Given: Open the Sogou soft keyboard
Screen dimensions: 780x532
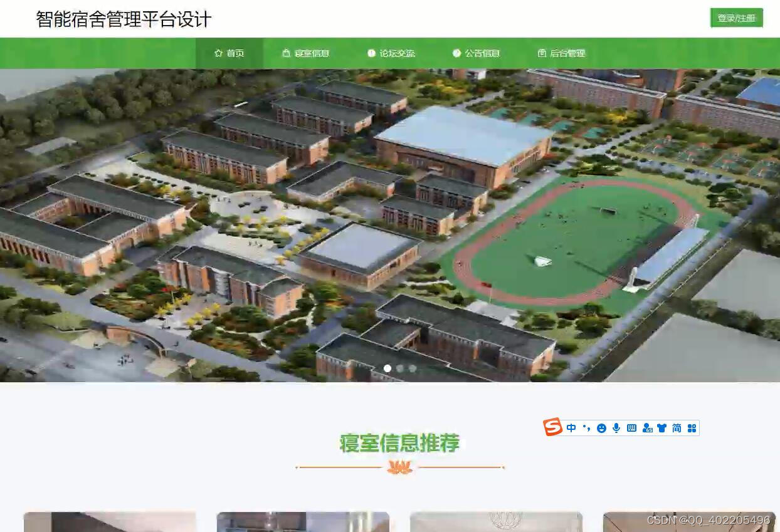Looking at the screenshot, I should [x=631, y=428].
